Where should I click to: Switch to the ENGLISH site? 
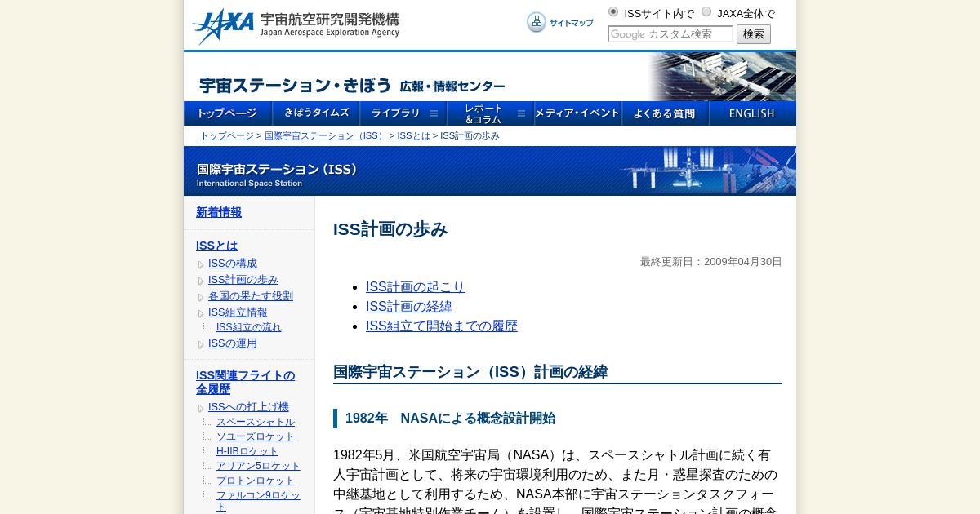click(753, 113)
